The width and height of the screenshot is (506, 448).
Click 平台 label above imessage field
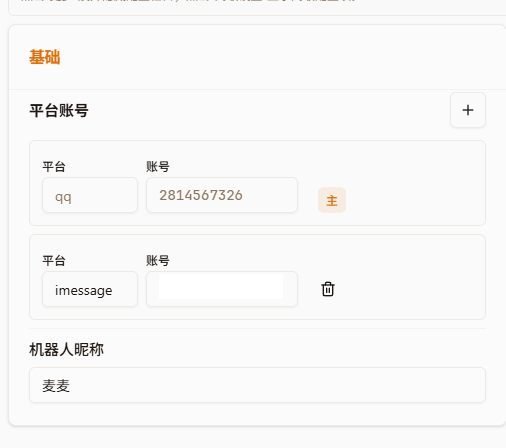coord(54,260)
